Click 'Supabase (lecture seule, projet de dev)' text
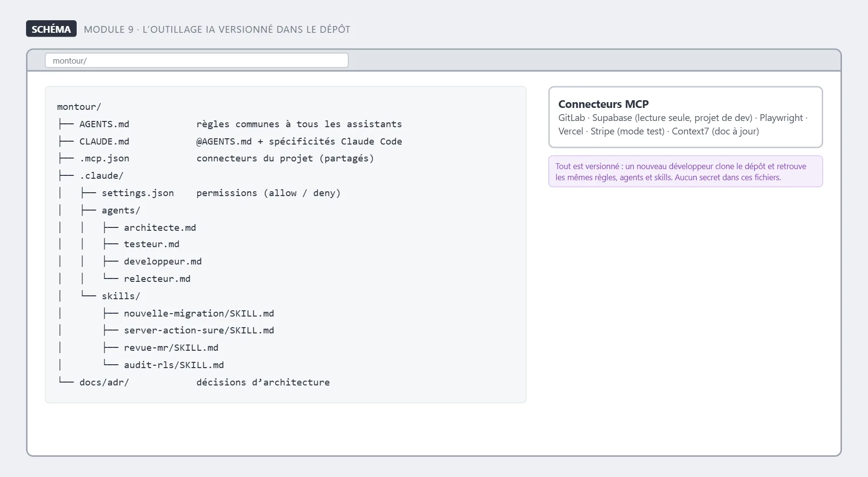This screenshot has width=868, height=477. pyautogui.click(x=672, y=118)
